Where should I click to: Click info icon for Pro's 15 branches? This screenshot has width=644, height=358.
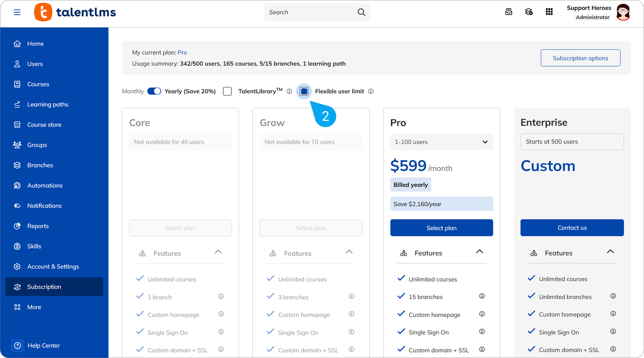tap(482, 296)
